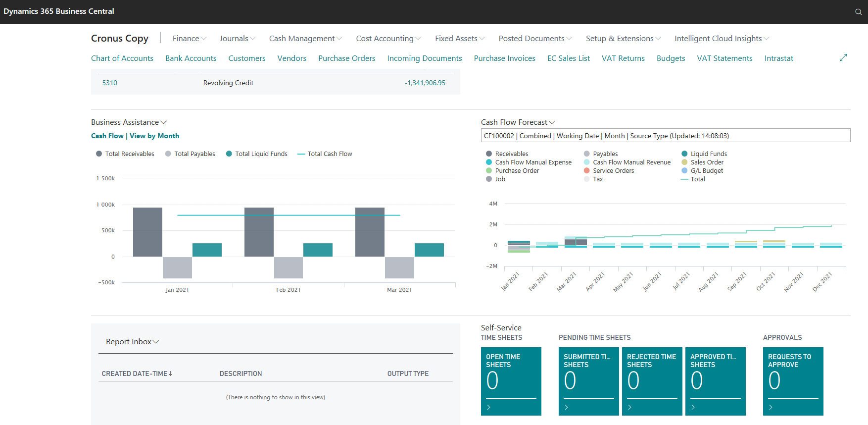Viewport: 868px width, 425px height.
Task: Toggle Sales Order legend entry
Action: [x=702, y=162]
